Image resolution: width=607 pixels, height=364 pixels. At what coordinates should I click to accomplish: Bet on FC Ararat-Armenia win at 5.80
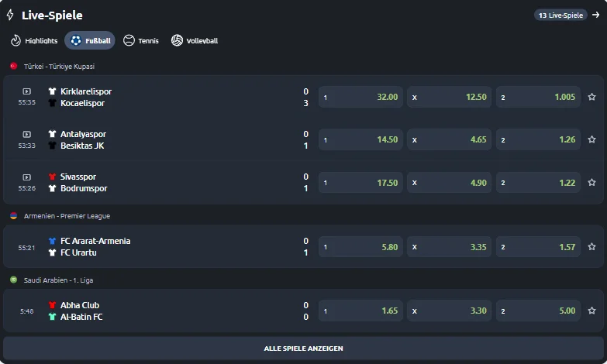(x=360, y=246)
